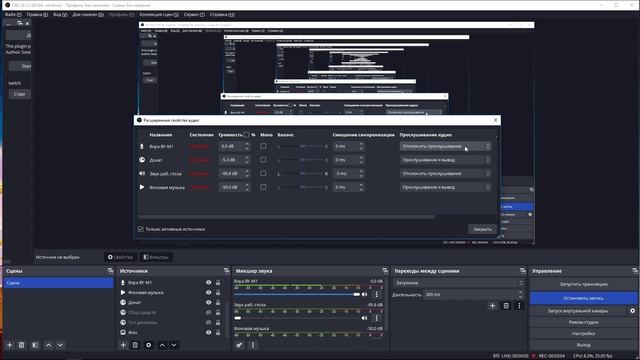Increase transition Длительность stepper
The height and width of the screenshot is (360, 640).
click(x=520, y=292)
